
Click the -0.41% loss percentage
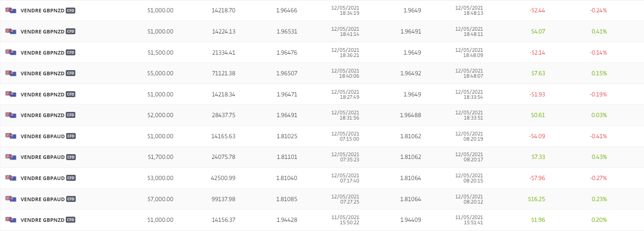[598, 136]
